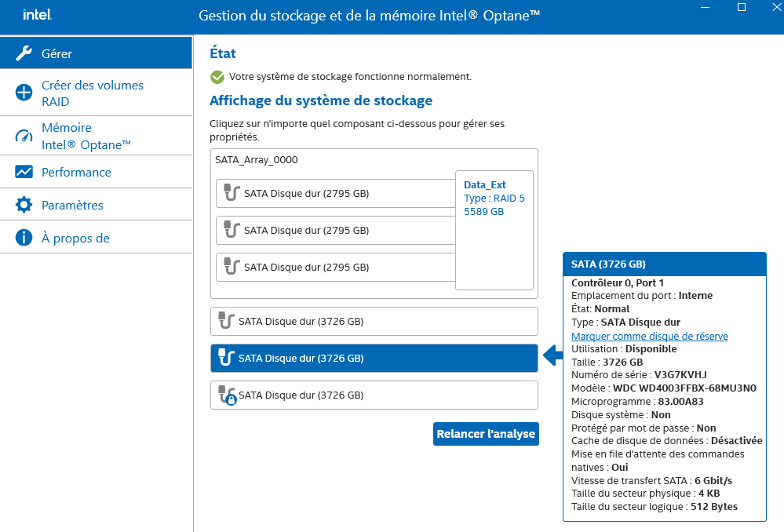
Task: Minimize the Intel Optane window
Action: point(705,8)
